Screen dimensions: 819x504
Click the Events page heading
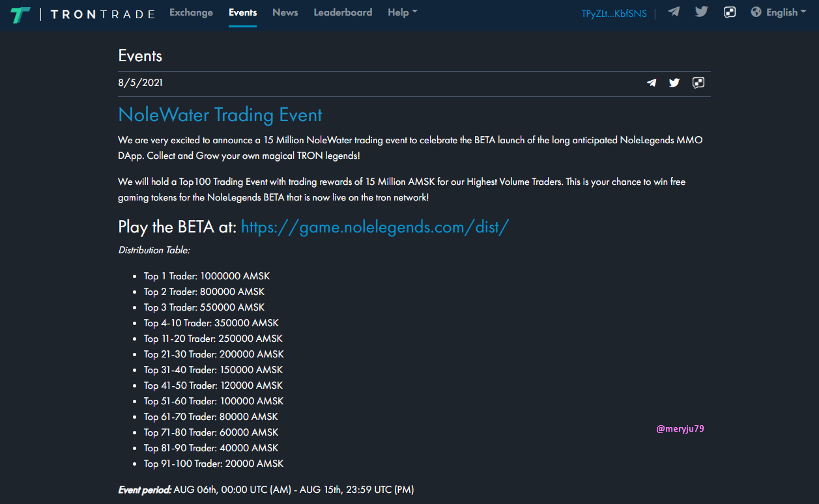click(140, 56)
